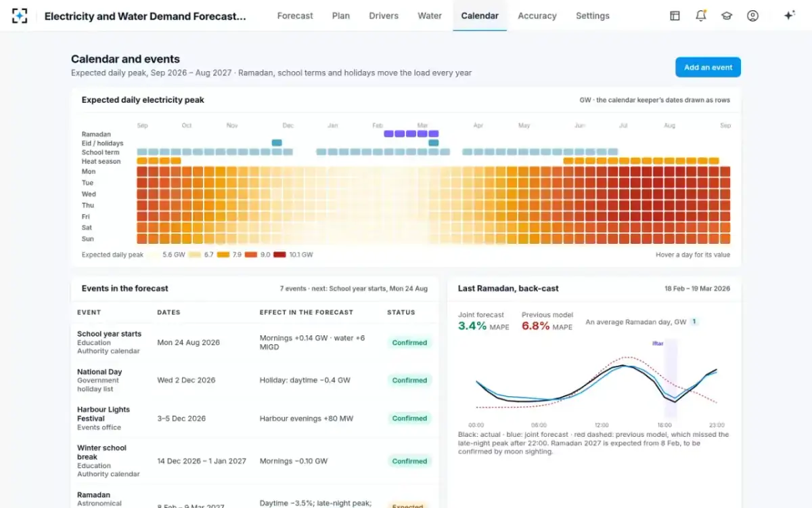812x508 pixels.
Task: Click the page title Electricity and Water Demand Forecast
Action: (x=145, y=16)
